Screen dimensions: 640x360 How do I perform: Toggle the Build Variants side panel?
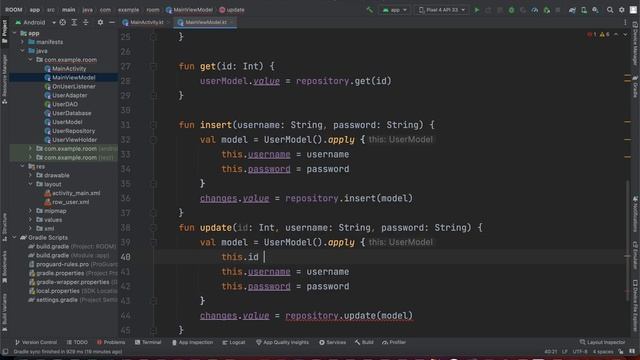pyautogui.click(x=4, y=312)
